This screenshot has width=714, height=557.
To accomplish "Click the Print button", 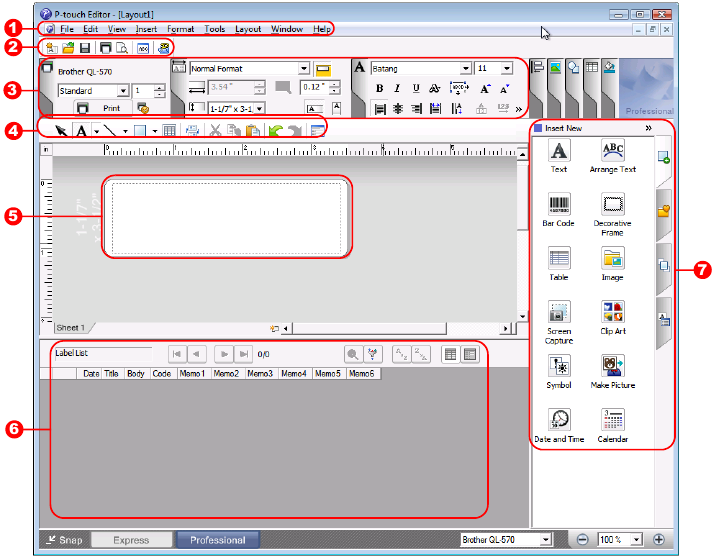I will [103, 108].
